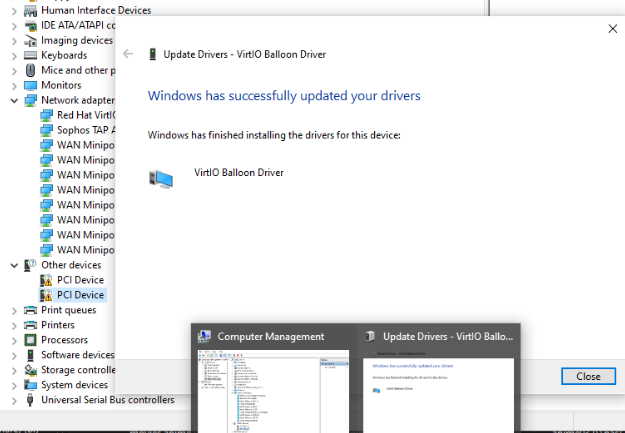Image resolution: width=625 pixels, height=433 pixels.
Task: Click the Red Hat VirtIO adapter icon
Action: coord(46,115)
